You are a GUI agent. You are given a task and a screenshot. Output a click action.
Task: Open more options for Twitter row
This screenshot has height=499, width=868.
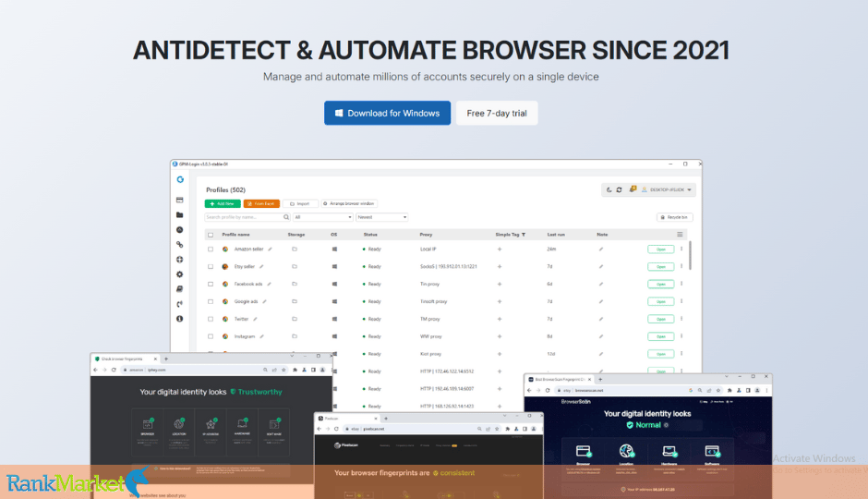681,319
